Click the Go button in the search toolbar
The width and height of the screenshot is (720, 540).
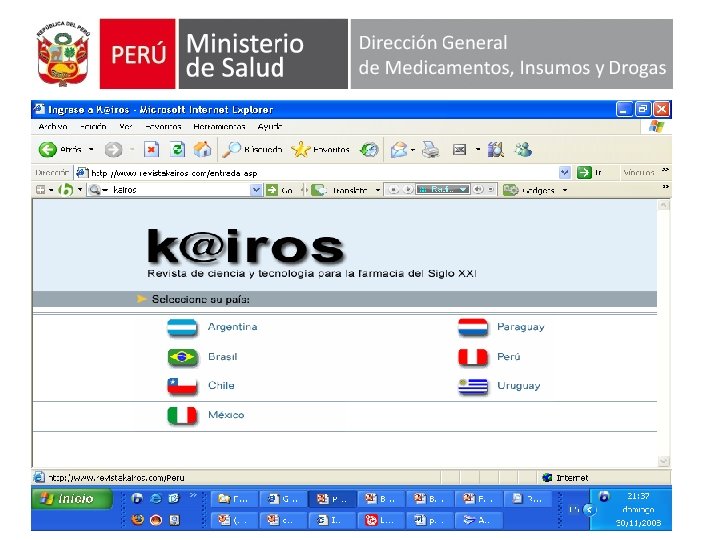[x=279, y=190]
